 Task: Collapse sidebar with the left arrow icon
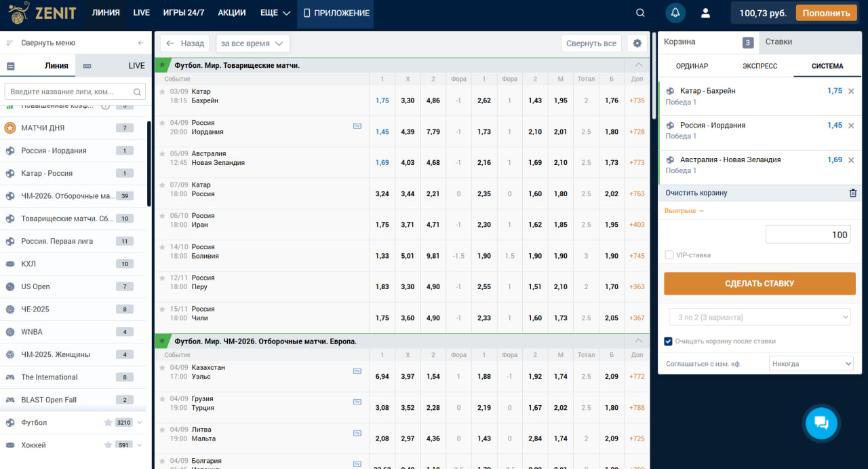tap(141, 43)
